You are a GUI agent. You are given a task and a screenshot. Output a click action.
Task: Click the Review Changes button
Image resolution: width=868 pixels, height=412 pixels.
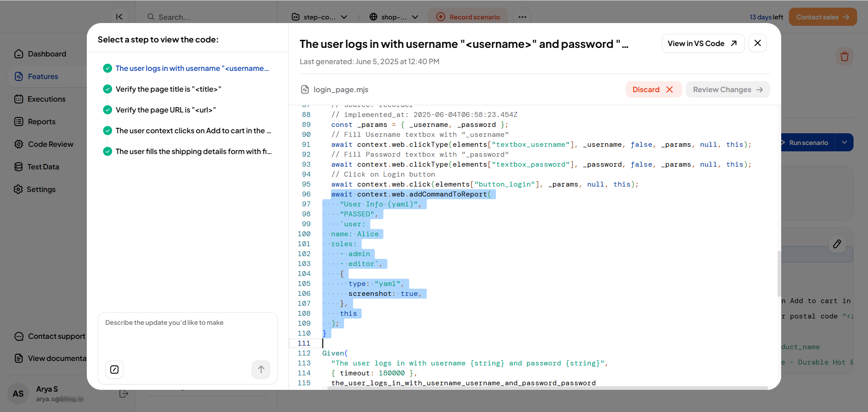click(727, 89)
